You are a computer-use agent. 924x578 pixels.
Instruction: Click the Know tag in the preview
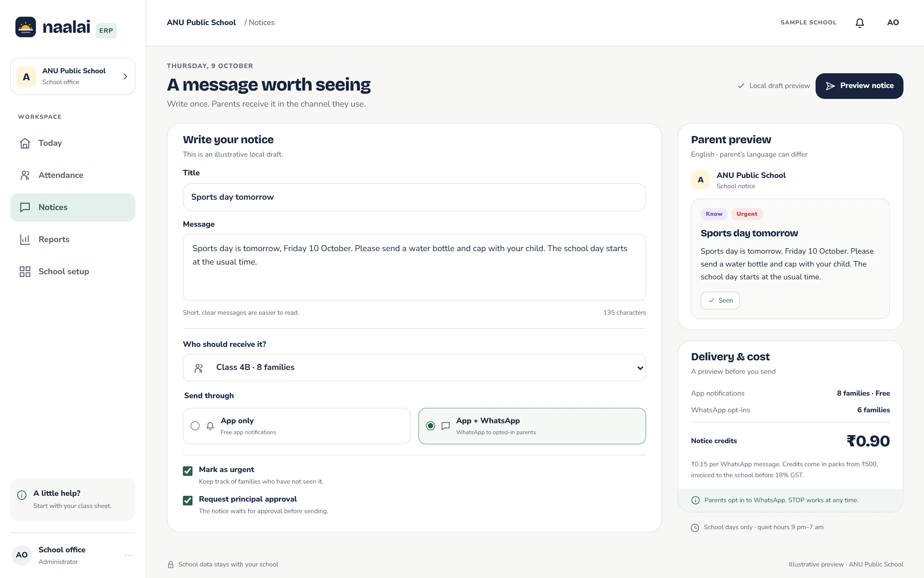click(x=714, y=214)
